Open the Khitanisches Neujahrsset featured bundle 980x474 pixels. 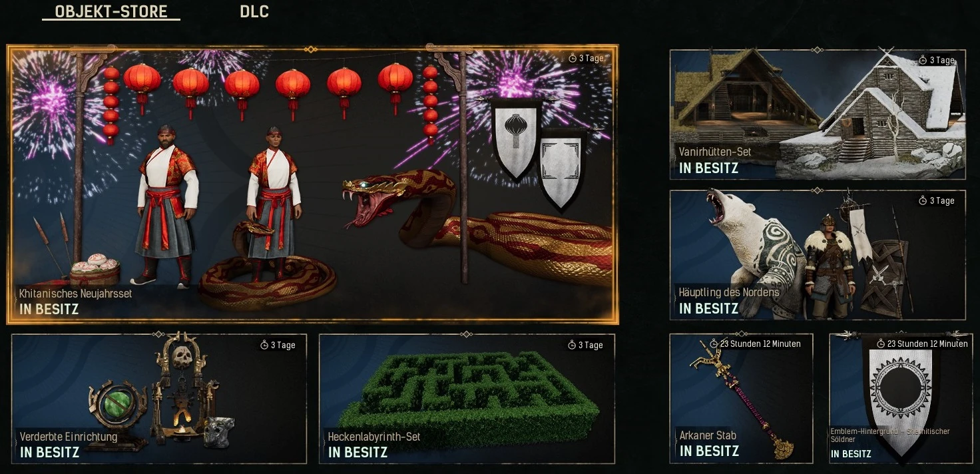(312, 184)
